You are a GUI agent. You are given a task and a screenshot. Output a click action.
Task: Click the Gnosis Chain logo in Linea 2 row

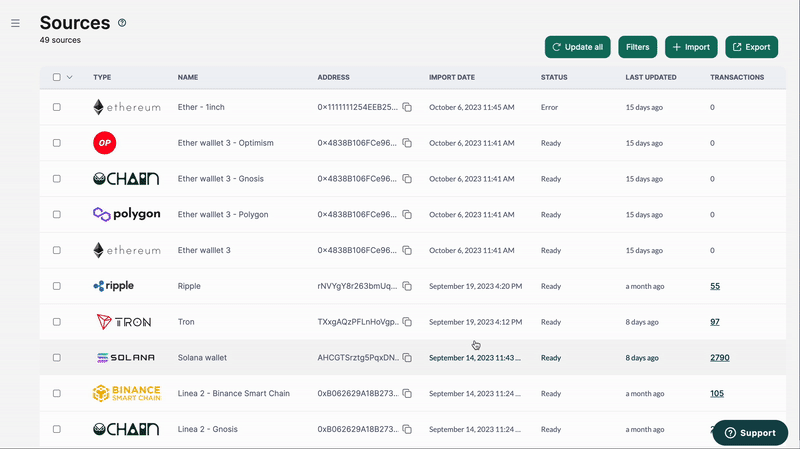pyautogui.click(x=126, y=429)
